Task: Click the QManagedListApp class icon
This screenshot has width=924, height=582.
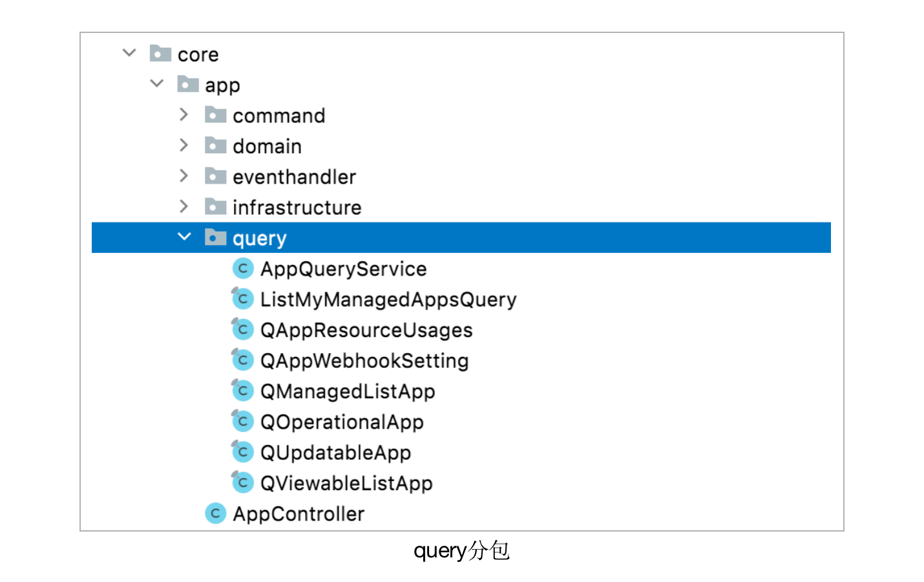Action: coord(243,391)
